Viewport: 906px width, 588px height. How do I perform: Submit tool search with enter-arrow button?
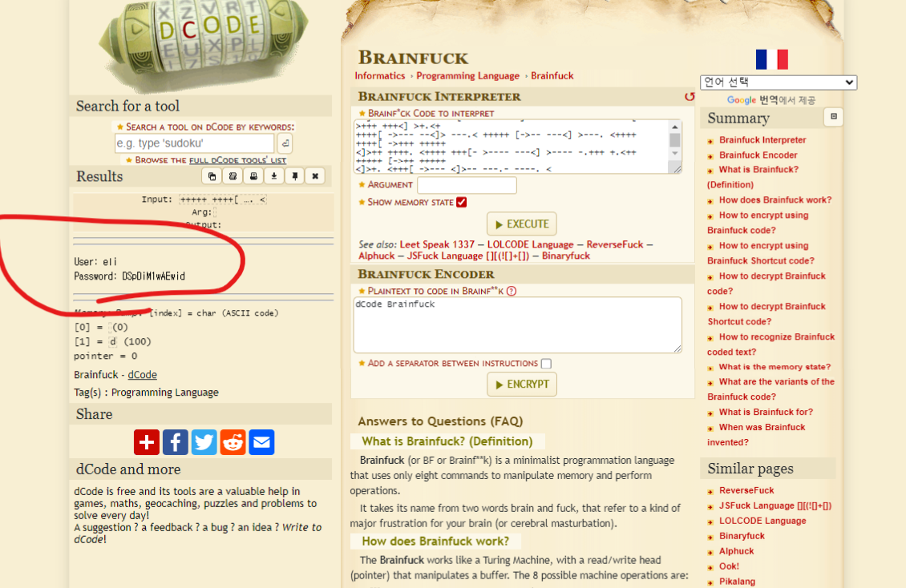pyautogui.click(x=285, y=143)
